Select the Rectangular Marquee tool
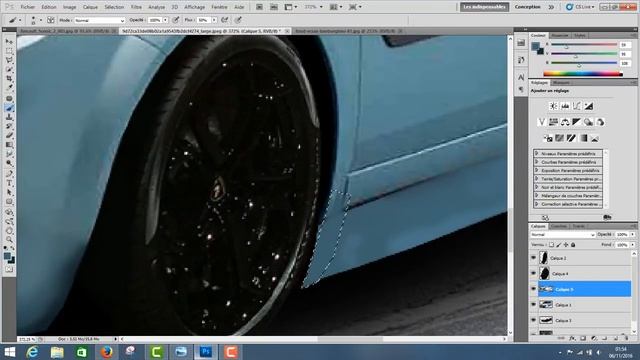The width and height of the screenshot is (640, 360). pyautogui.click(x=9, y=51)
